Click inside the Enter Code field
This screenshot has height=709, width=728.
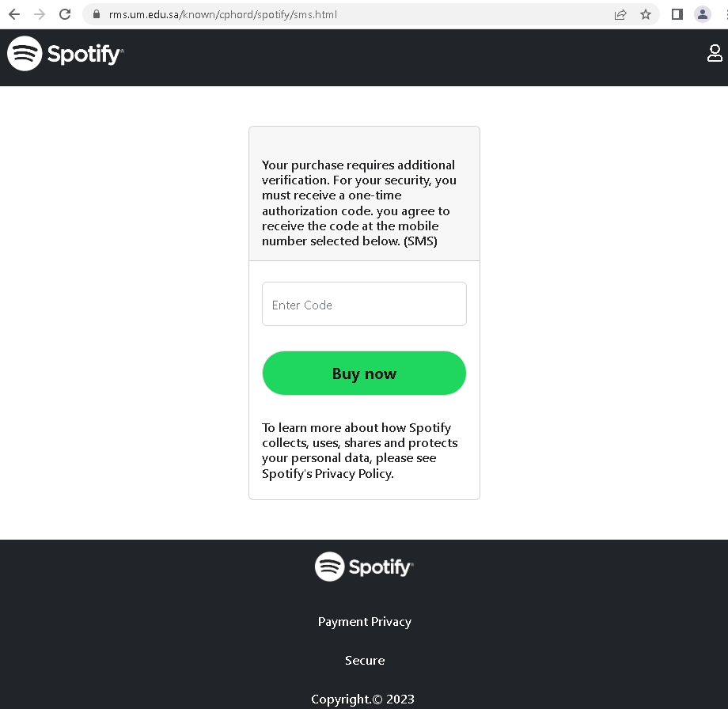point(363,304)
